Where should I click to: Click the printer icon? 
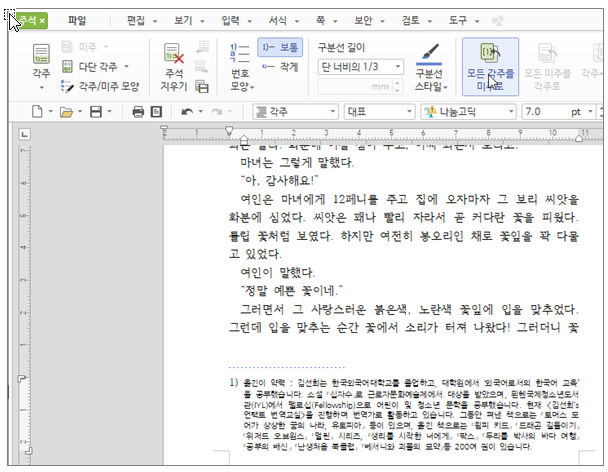pyautogui.click(x=138, y=112)
